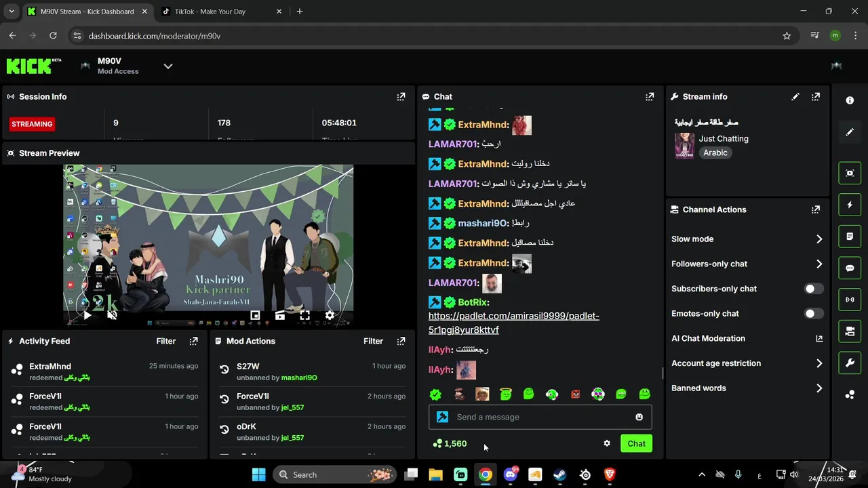Open chat settings gear icon
868x488 pixels.
pyautogui.click(x=607, y=443)
